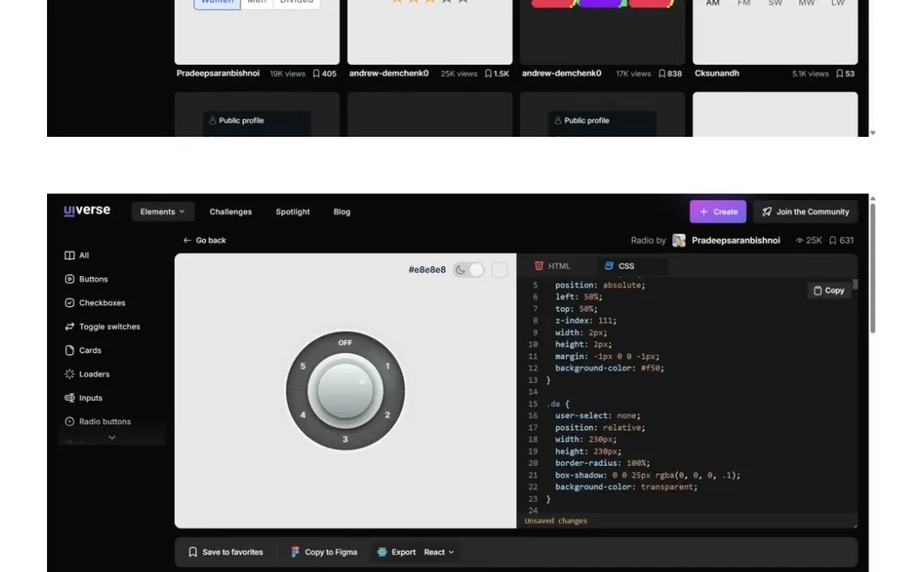Open the Challenges menu item

230,211
